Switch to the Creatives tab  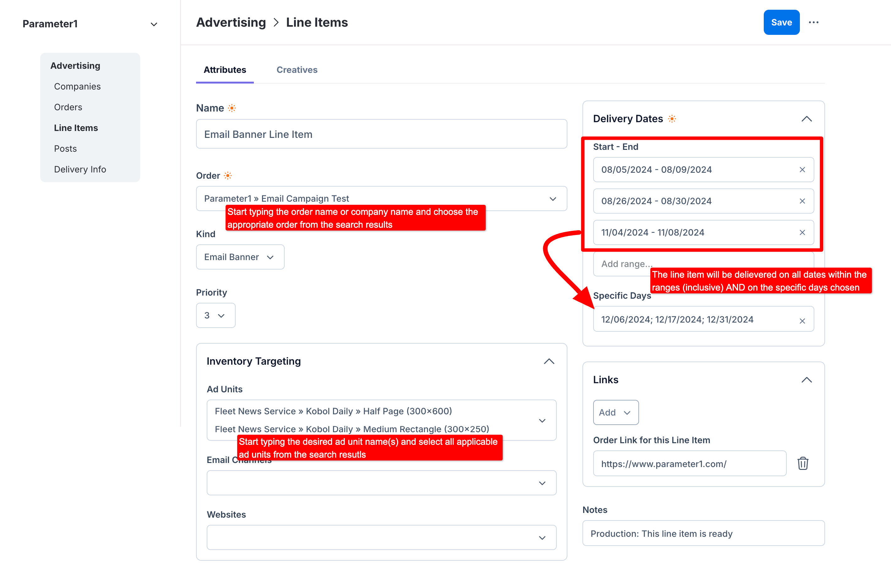(x=297, y=70)
